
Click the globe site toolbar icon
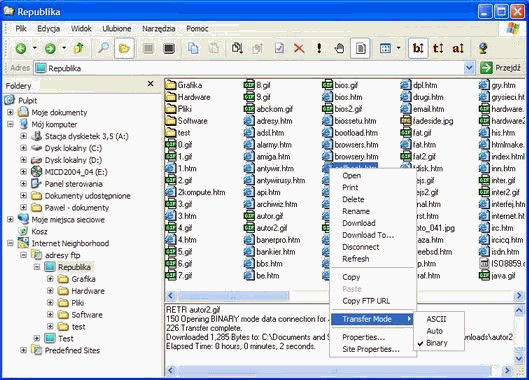(x=483, y=48)
